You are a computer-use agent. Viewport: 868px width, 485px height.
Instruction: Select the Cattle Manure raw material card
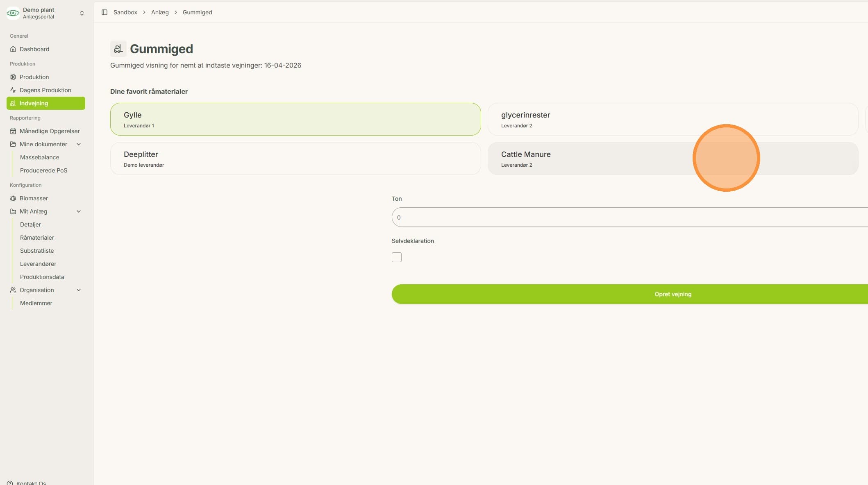673,159
